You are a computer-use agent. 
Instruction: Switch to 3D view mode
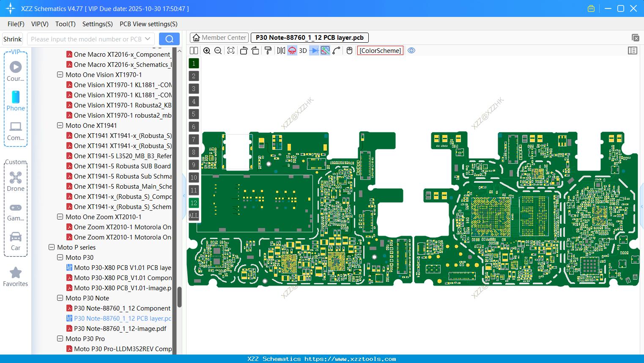pos(303,50)
